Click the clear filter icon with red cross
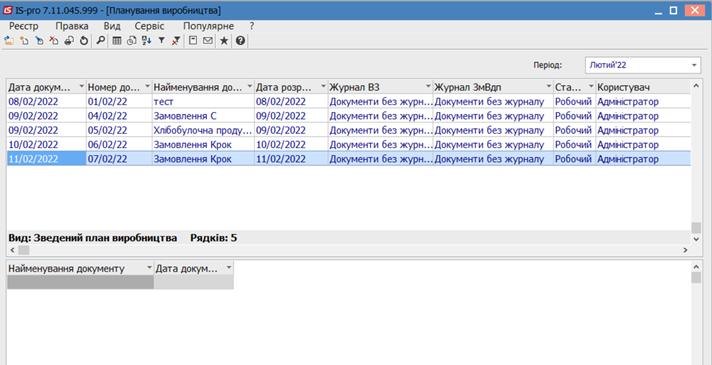 pos(176,41)
